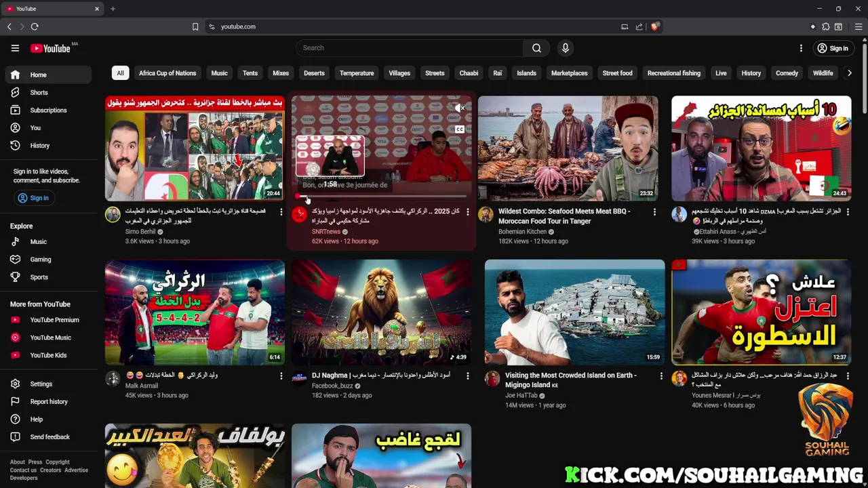Open Gaming under Explore

[48, 259]
